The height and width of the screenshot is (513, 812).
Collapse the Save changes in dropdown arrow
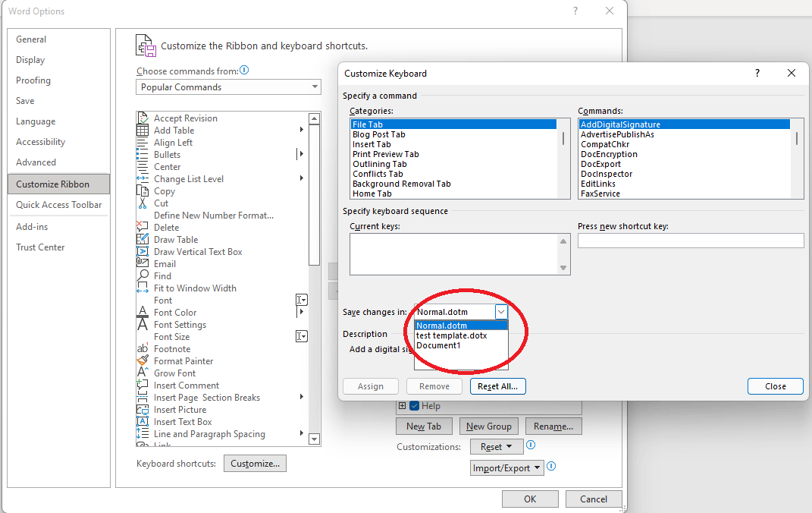tap(500, 312)
